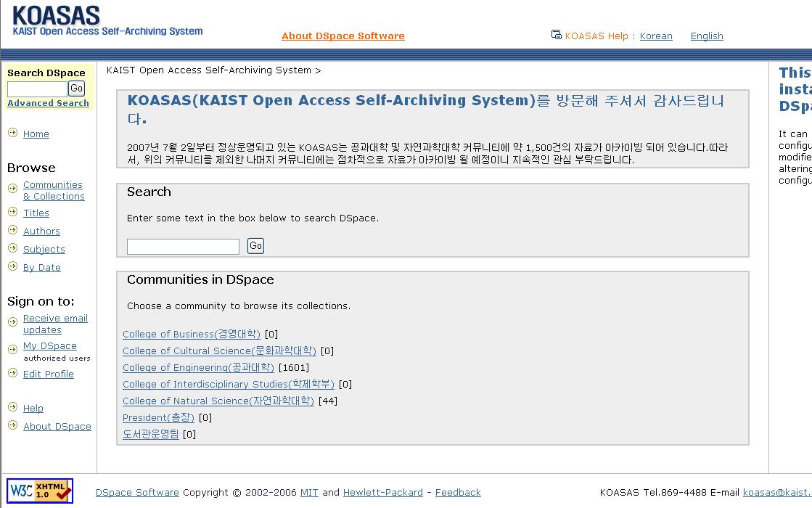Browse by Authors
Image resolution: width=812 pixels, height=508 pixels.
pos(41,231)
